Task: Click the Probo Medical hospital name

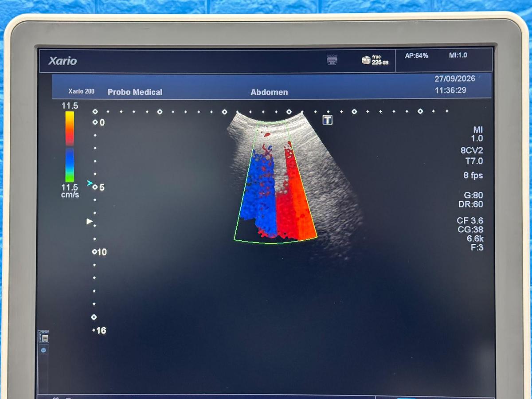Action: pyautogui.click(x=135, y=92)
